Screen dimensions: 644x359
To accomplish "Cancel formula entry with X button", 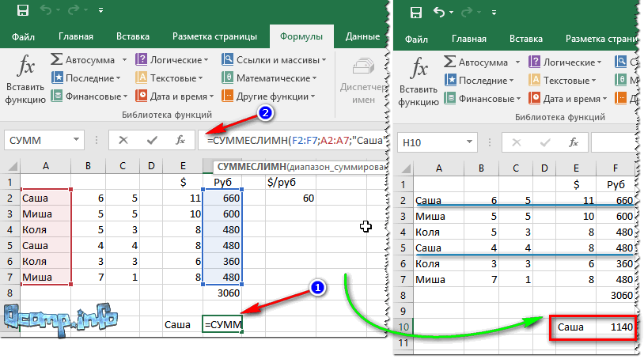I will click(123, 140).
